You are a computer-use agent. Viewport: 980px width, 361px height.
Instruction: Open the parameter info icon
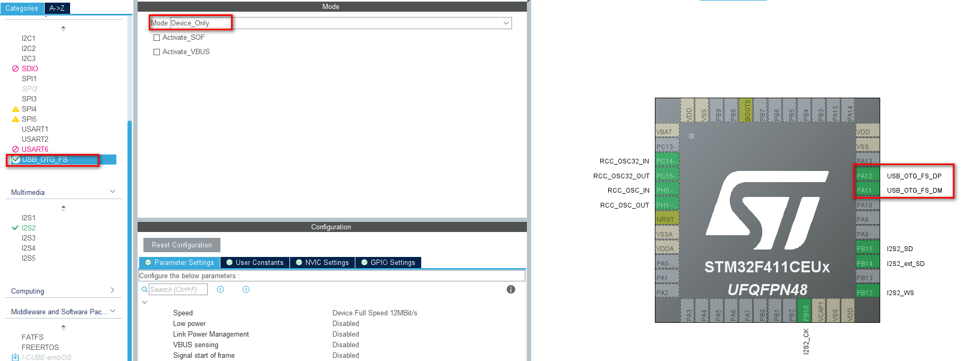(511, 289)
